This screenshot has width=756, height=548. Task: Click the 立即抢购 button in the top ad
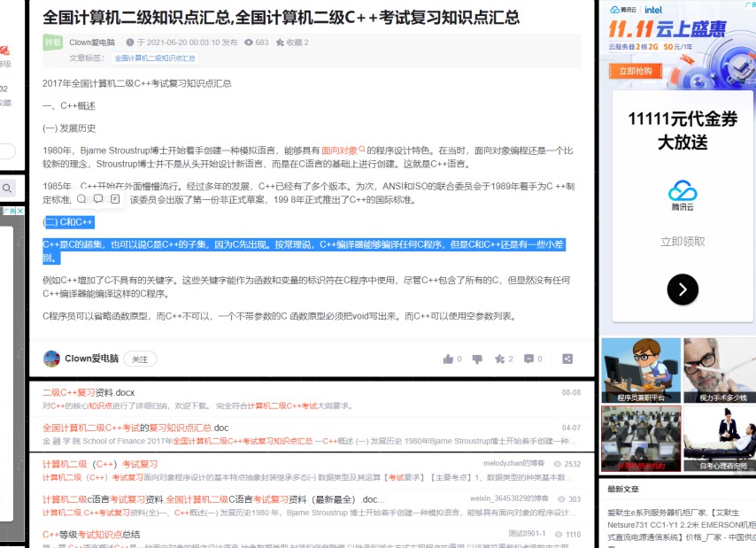click(636, 72)
